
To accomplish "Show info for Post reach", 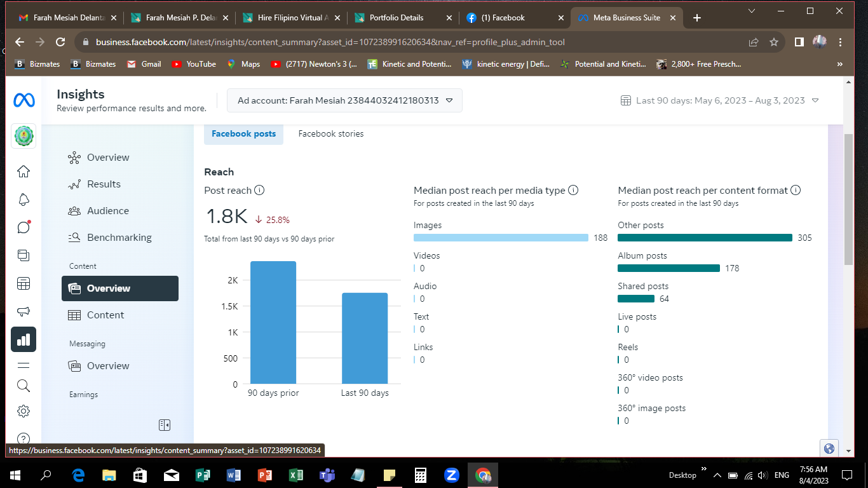I will [x=259, y=191].
